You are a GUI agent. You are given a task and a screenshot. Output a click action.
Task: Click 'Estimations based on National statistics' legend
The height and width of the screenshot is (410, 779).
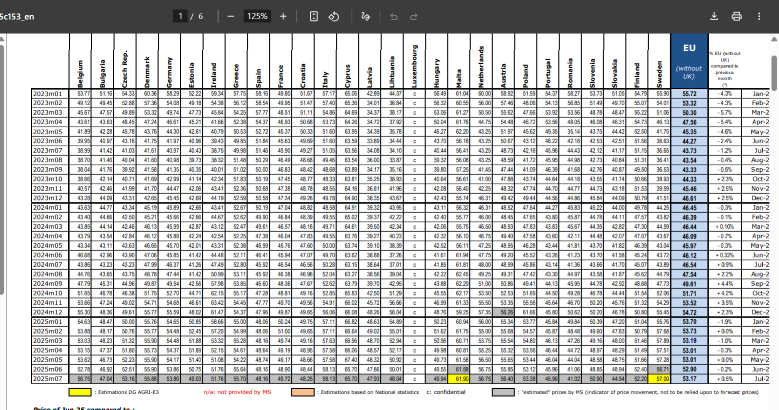click(x=369, y=392)
